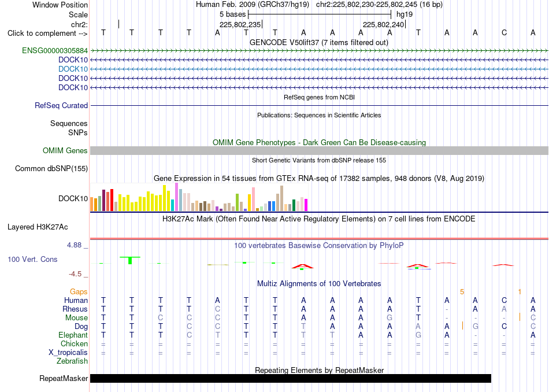The image size is (549, 392).
Task: Click the cyan bar in GTEx chart
Action: (173, 205)
